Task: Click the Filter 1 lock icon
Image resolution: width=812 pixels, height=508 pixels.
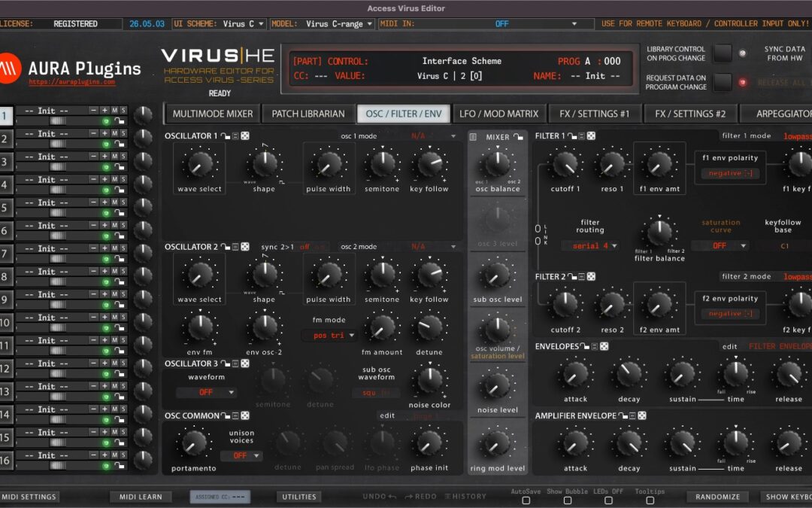Action: [571, 135]
